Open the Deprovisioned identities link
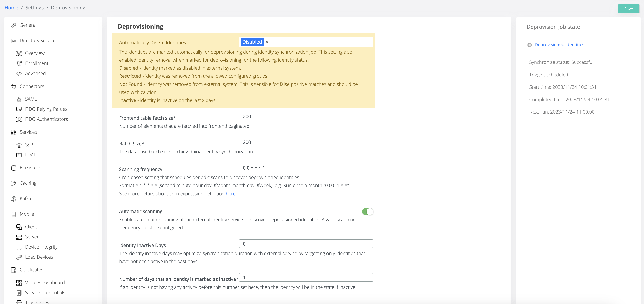 point(559,45)
